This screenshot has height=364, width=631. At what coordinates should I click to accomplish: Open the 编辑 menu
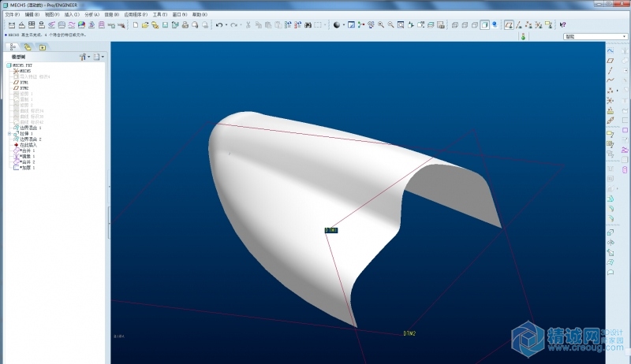pos(32,14)
